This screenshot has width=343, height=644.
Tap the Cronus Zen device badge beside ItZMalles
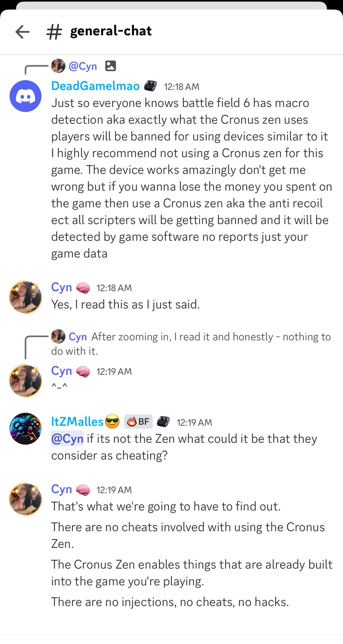click(x=163, y=422)
